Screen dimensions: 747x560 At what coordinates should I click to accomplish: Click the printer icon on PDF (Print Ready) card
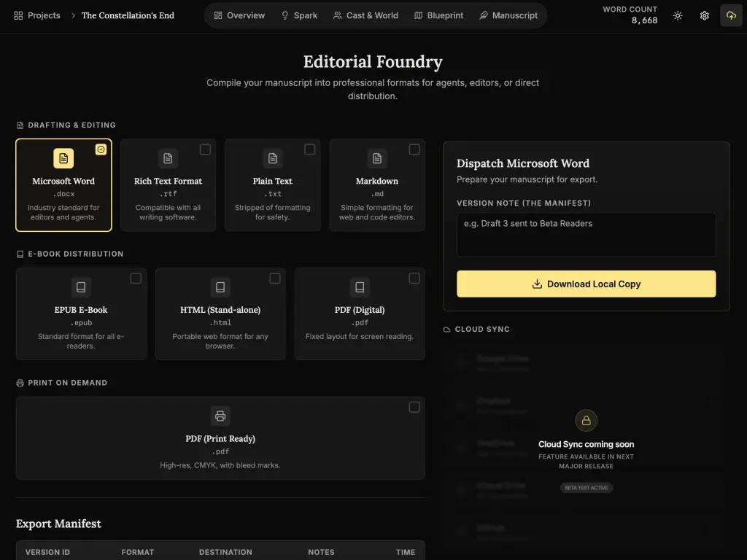220,416
